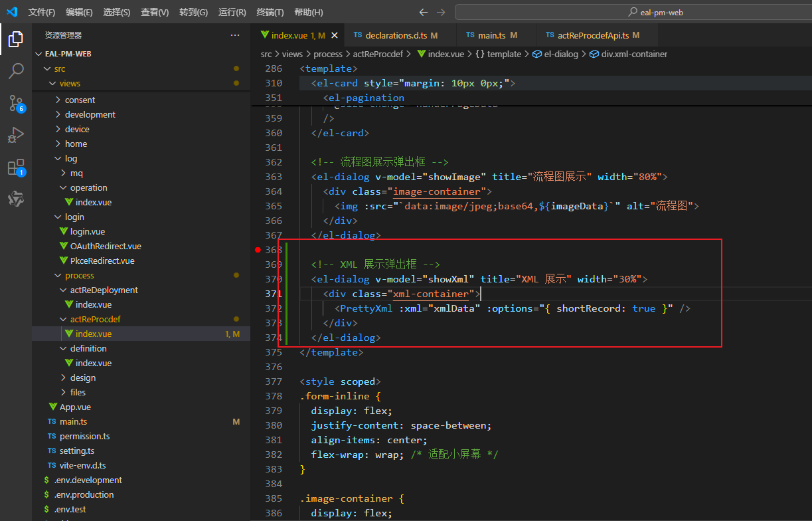Close the index.vue editor tab

tap(335, 35)
